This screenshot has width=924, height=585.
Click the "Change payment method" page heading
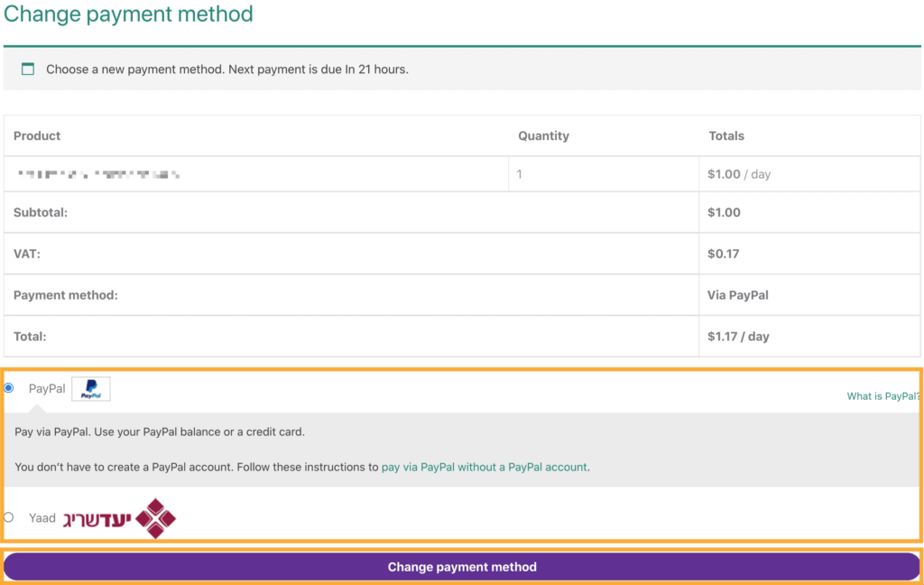coord(128,14)
